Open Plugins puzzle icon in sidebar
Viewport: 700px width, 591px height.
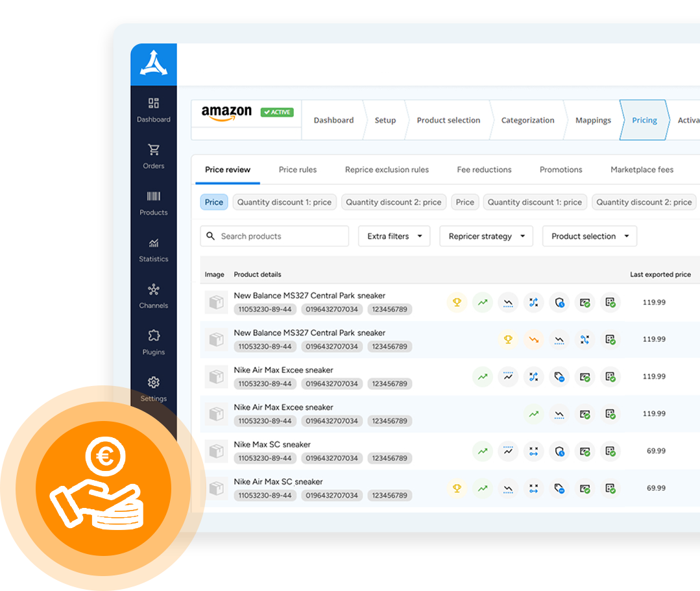pyautogui.click(x=154, y=342)
